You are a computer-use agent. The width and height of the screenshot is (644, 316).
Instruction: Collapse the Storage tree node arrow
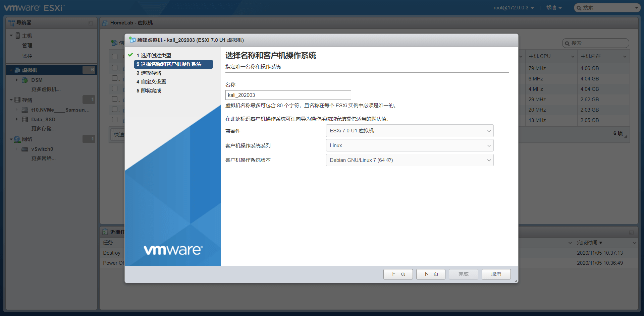pos(11,100)
